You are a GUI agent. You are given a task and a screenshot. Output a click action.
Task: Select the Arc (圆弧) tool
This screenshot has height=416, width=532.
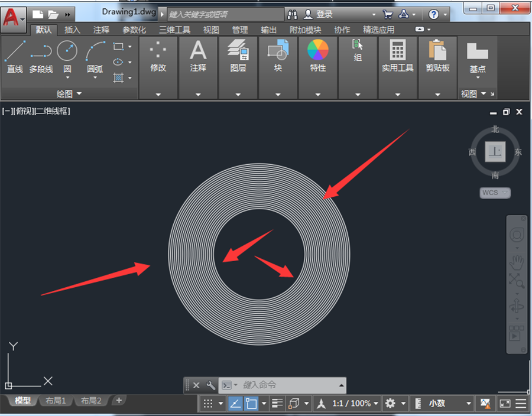pos(95,56)
